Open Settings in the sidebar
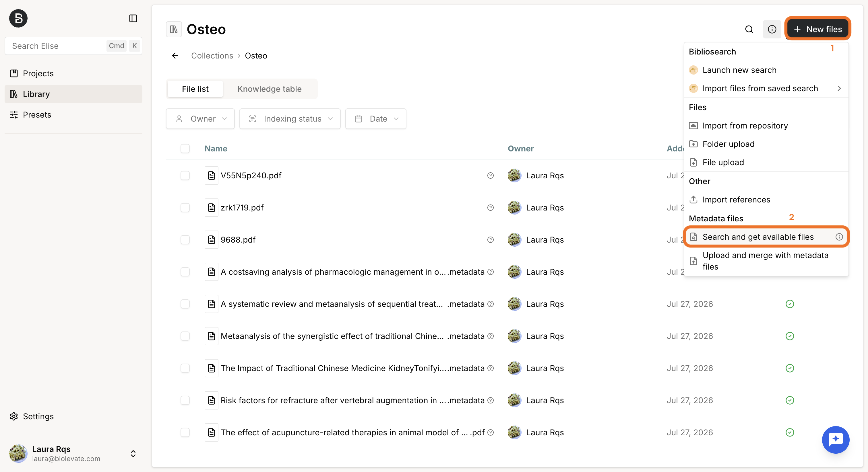Viewport: 868px width, 472px height. pyautogui.click(x=73, y=416)
